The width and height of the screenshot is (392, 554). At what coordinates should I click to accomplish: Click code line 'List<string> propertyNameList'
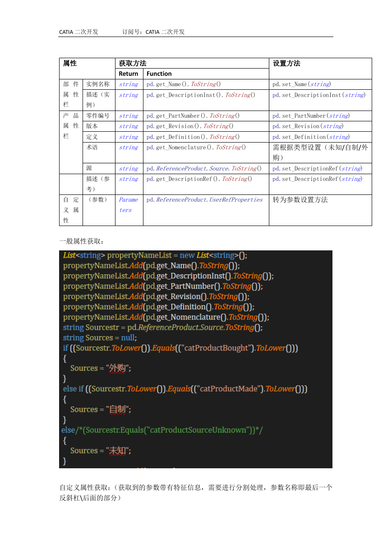[x=155, y=255]
